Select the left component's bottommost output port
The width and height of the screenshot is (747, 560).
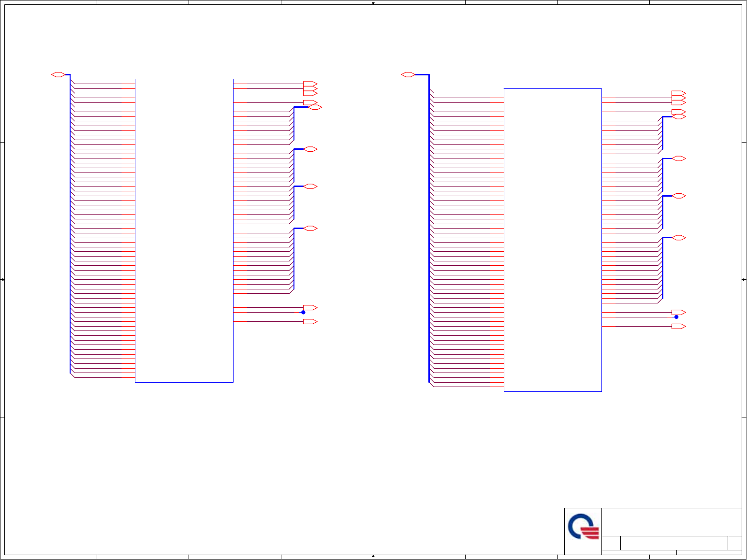click(310, 321)
